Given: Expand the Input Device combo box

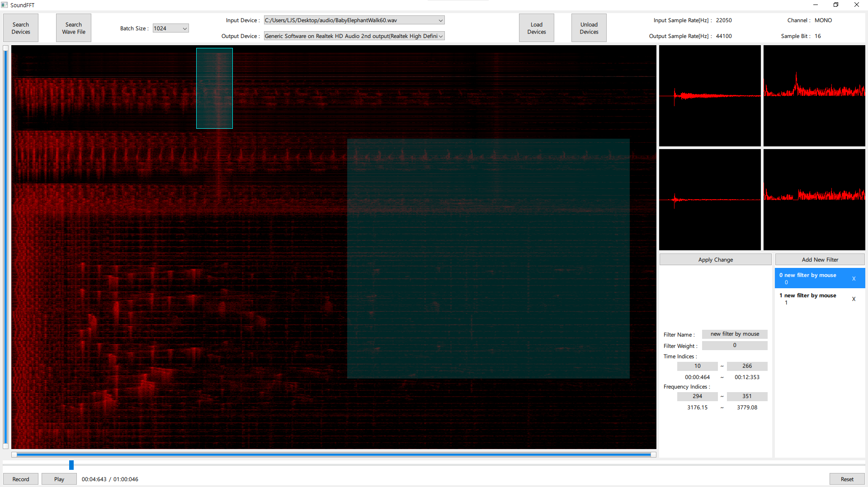Looking at the screenshot, I should (x=354, y=20).
